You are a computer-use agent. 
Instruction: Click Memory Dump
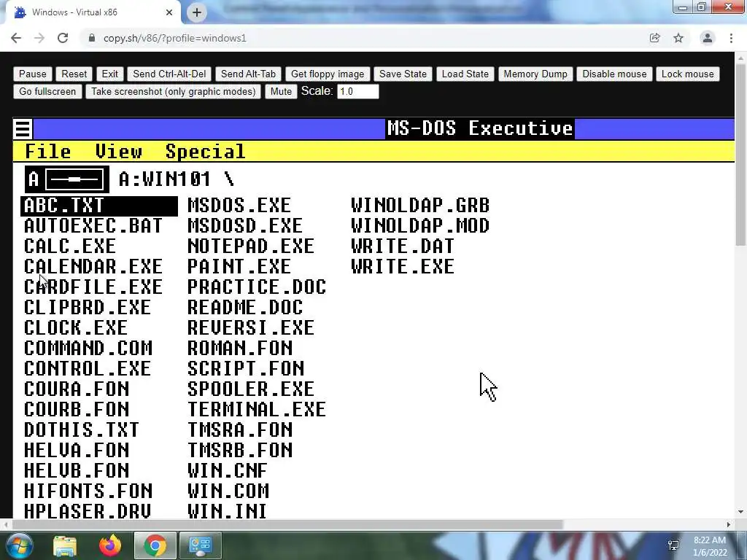[535, 74]
